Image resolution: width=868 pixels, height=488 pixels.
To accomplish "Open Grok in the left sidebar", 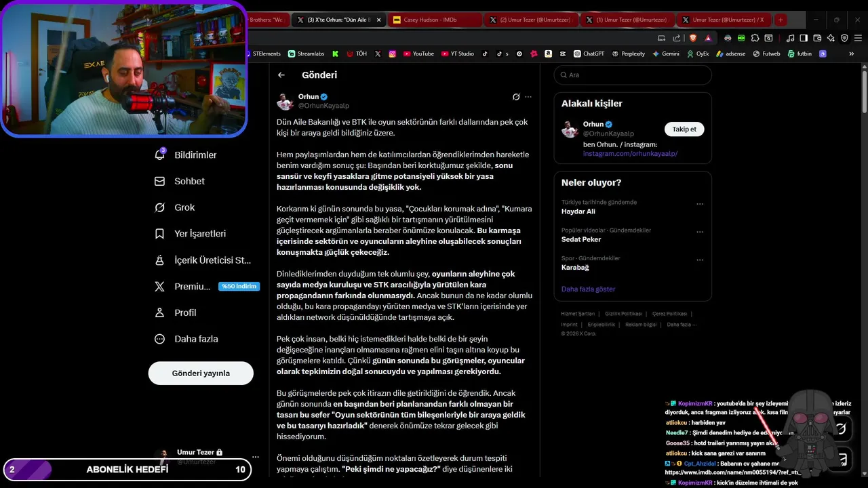I will [x=174, y=207].
